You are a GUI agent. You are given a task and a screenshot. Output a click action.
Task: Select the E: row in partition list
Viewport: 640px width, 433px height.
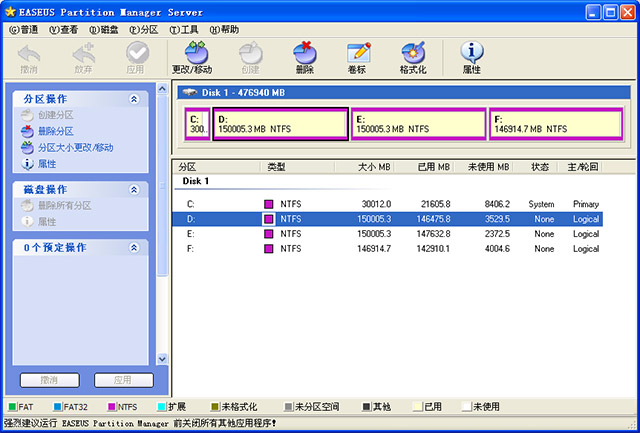(388, 234)
